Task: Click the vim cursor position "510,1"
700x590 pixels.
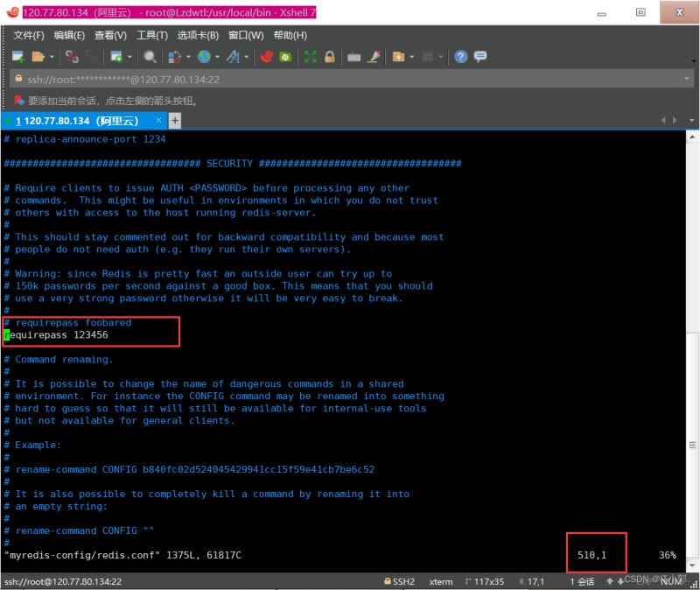Action: click(x=592, y=555)
